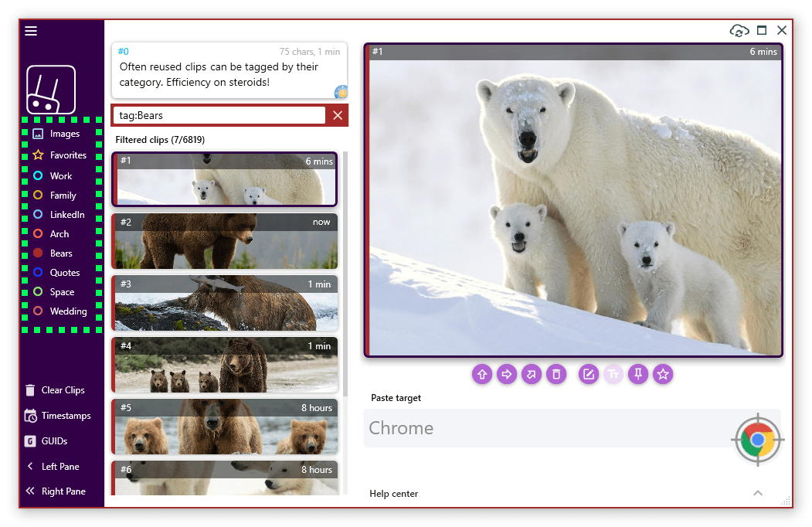Clear the tag:Bears search filter
The image size is (812, 527).
[x=338, y=115]
